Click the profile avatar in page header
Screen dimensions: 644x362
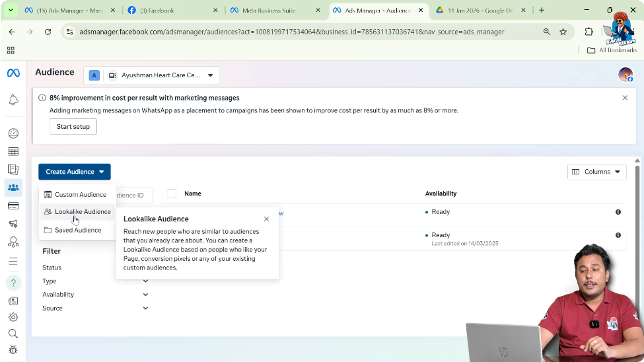[626, 75]
